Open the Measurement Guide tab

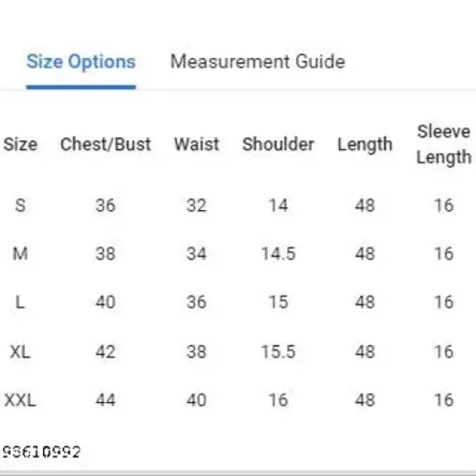[257, 62]
